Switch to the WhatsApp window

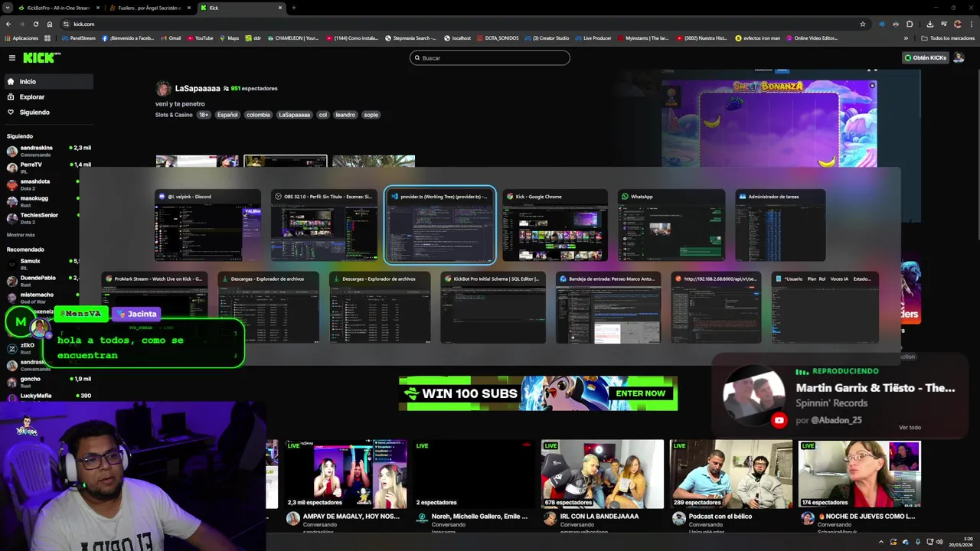click(x=671, y=226)
